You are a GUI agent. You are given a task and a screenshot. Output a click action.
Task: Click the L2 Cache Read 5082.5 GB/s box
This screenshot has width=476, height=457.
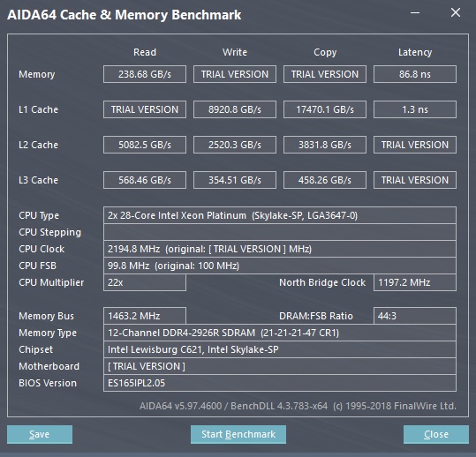(x=145, y=145)
